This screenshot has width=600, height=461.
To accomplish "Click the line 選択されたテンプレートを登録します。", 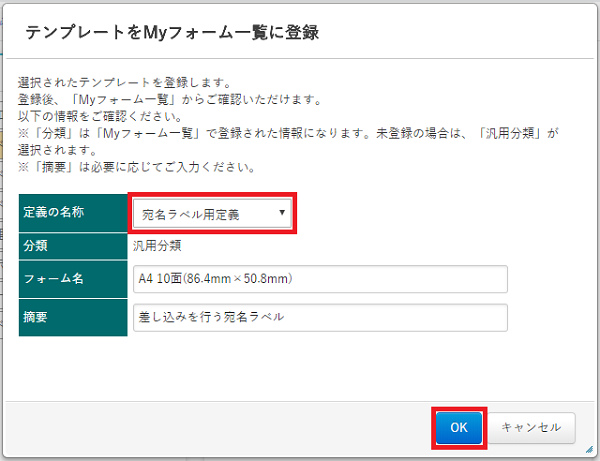I will (124, 82).
